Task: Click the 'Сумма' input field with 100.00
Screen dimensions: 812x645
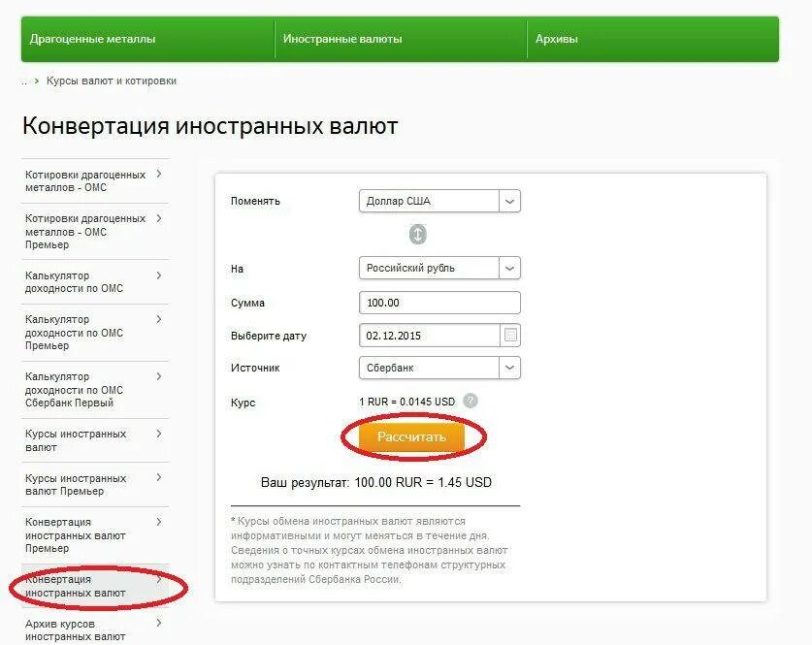Action: [439, 303]
